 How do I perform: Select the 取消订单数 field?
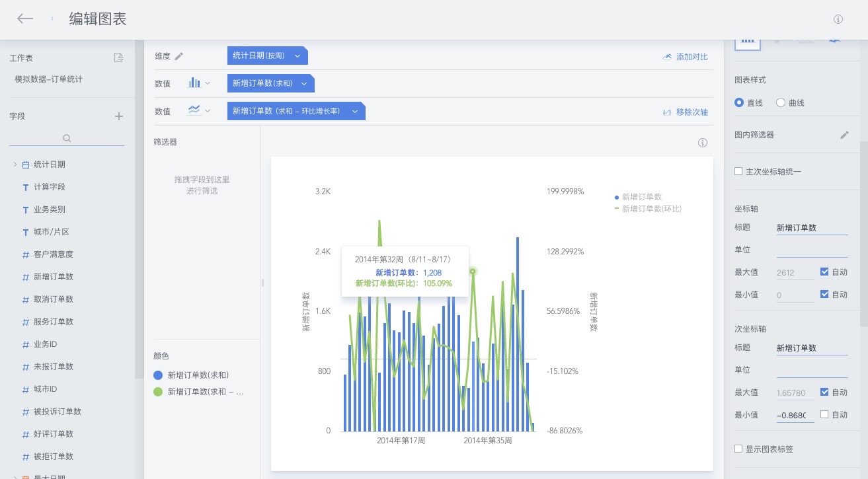54,299
